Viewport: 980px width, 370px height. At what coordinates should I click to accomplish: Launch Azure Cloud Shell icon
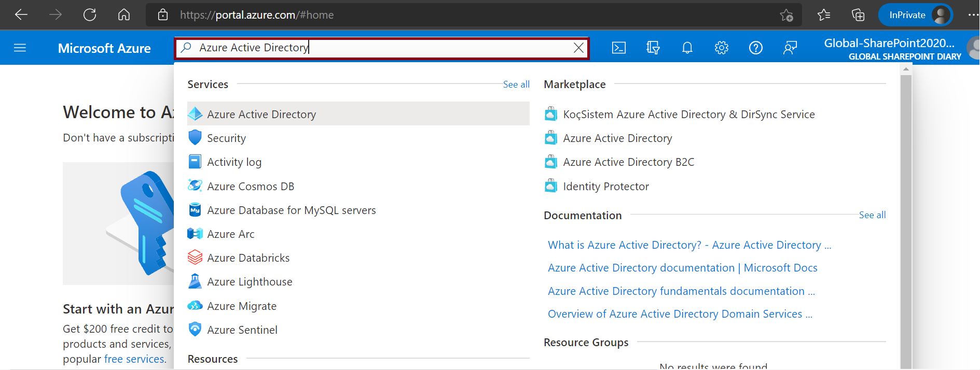click(619, 48)
